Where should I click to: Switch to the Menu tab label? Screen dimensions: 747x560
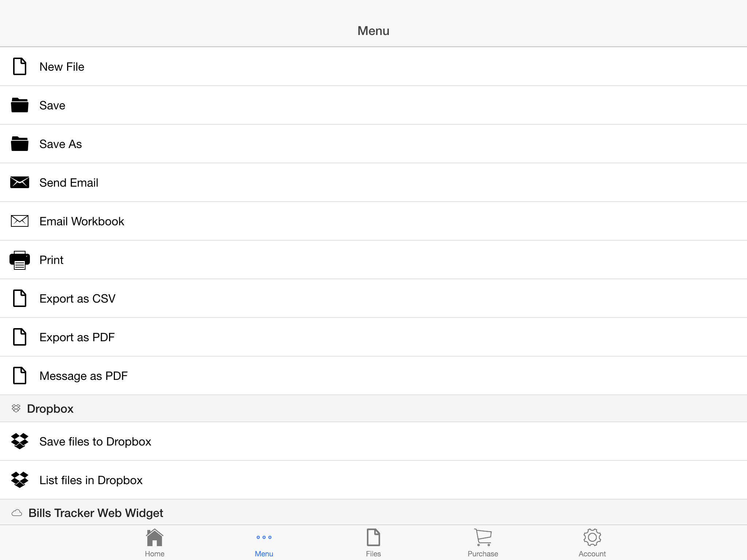tap(264, 554)
